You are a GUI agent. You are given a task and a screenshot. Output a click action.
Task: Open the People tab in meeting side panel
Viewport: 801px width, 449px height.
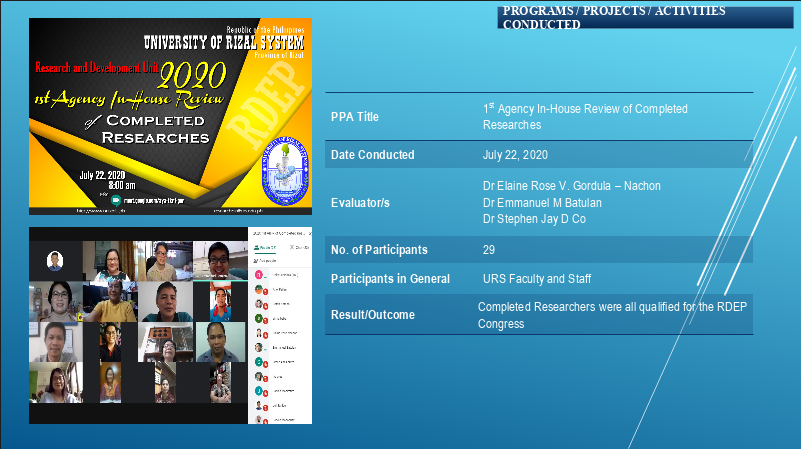tap(265, 247)
